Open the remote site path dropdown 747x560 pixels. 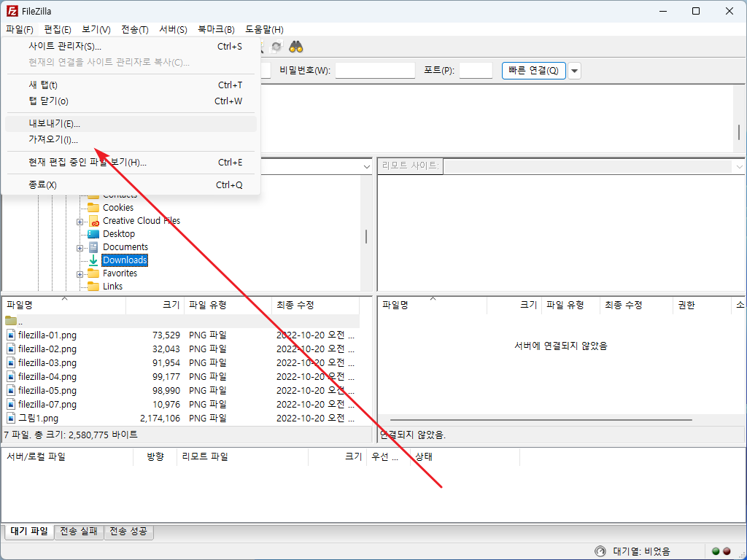(x=740, y=167)
